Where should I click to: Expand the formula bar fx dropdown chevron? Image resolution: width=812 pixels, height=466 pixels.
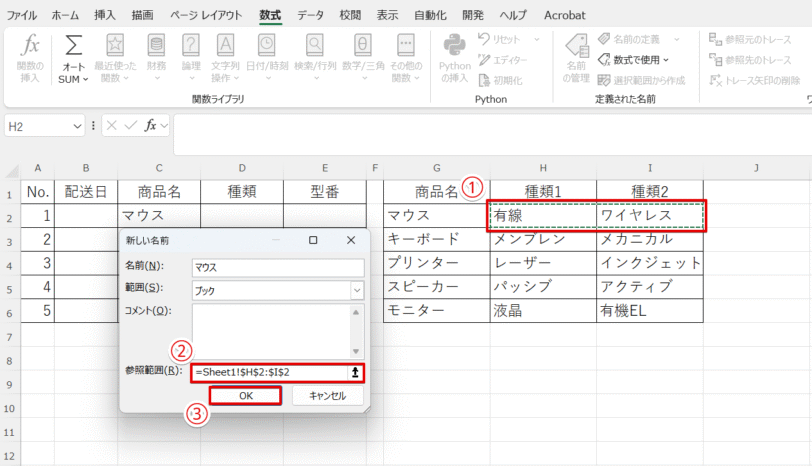(x=164, y=126)
